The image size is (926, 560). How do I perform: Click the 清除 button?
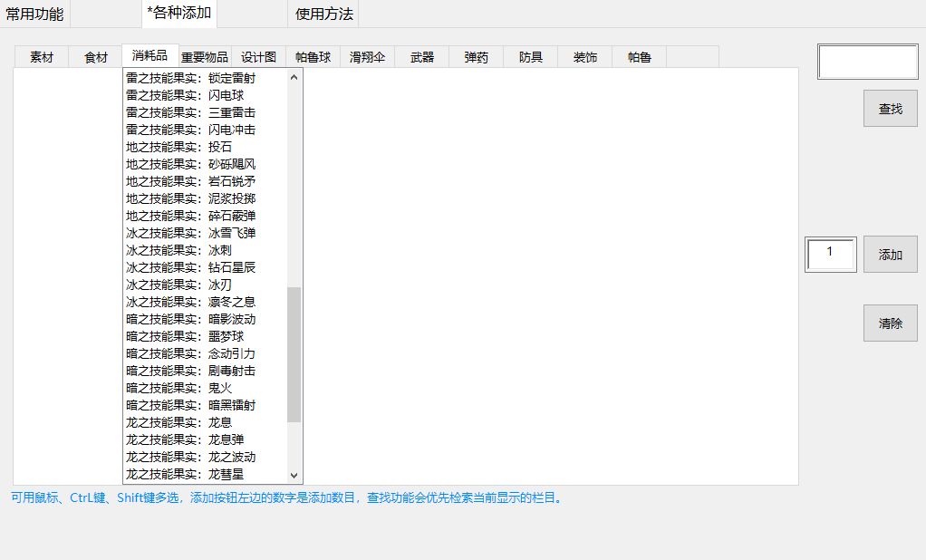click(x=890, y=323)
